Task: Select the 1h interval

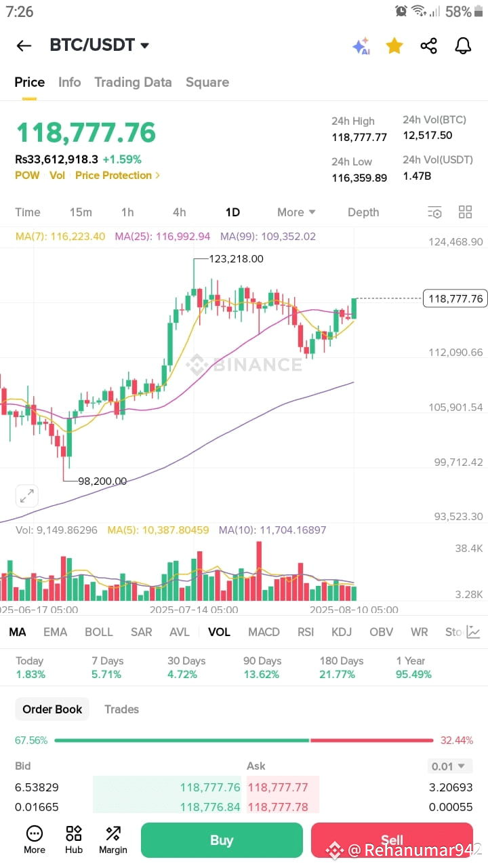Action: [127, 212]
